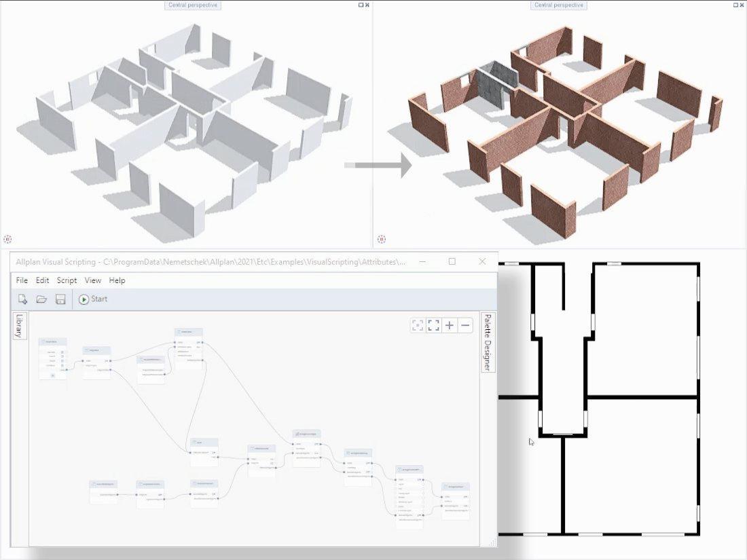Open a saved script file
747x560 pixels.
pyautogui.click(x=41, y=299)
